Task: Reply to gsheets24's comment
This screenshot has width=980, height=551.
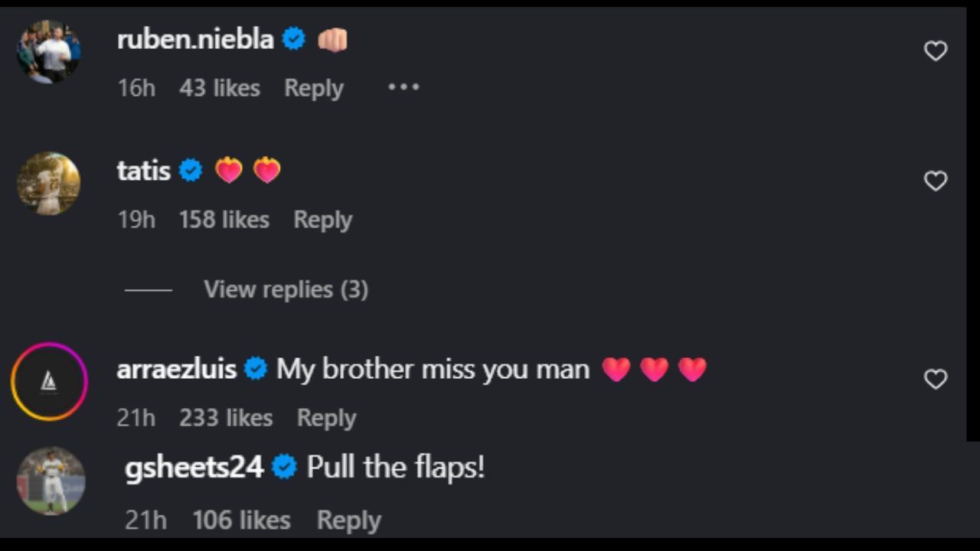Action: pos(348,520)
